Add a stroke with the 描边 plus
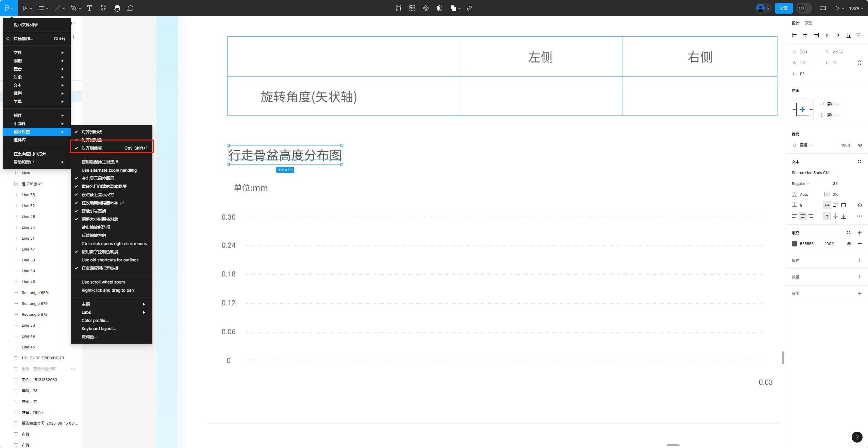The width and height of the screenshot is (868, 448). pyautogui.click(x=859, y=260)
